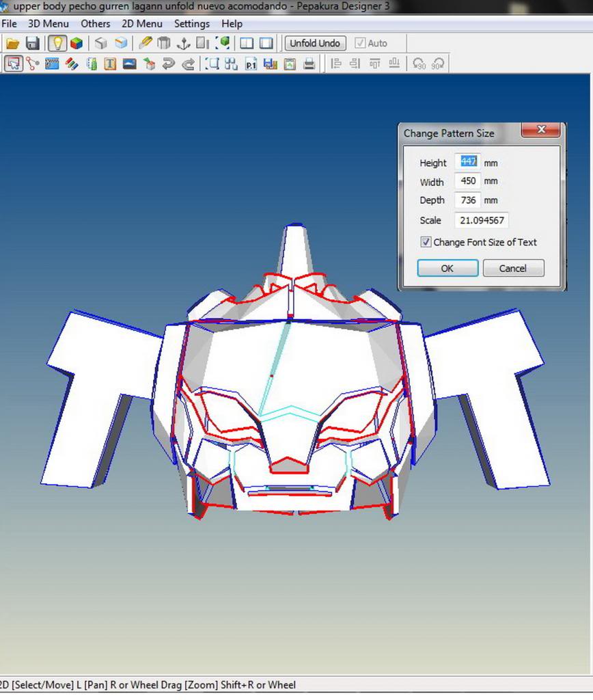This screenshot has width=593, height=700.
Task: Click the align right icon
Action: (355, 64)
